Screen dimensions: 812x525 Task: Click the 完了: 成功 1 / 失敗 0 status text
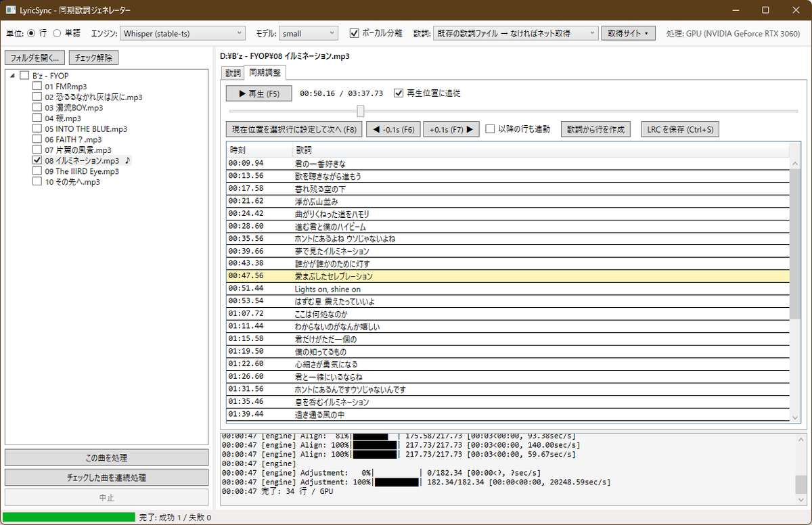click(x=175, y=518)
